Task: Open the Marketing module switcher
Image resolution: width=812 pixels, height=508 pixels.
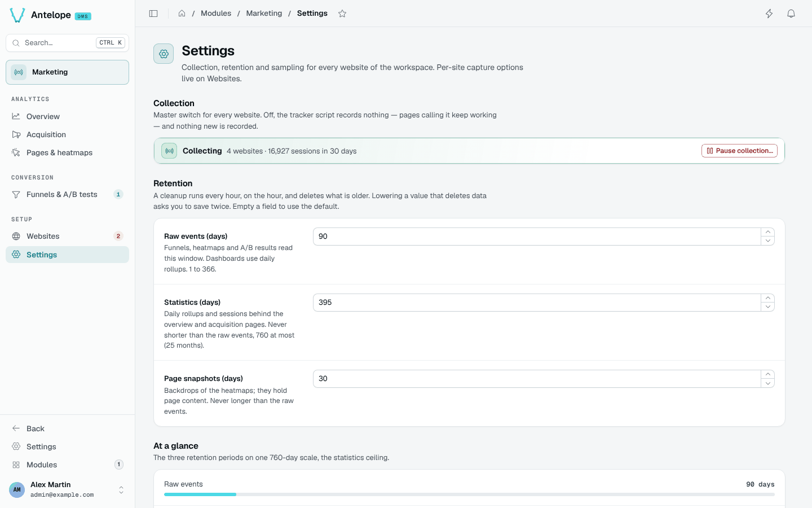Action: [67, 72]
